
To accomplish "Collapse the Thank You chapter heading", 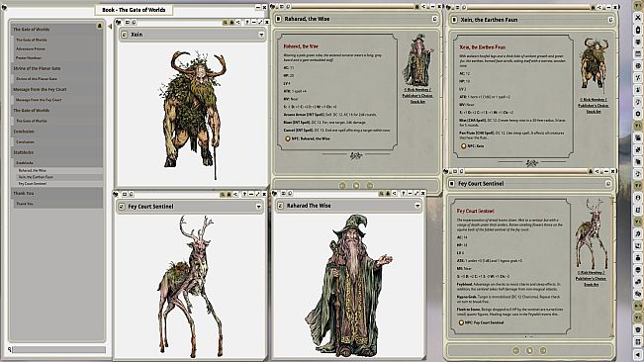I will tap(24, 193).
